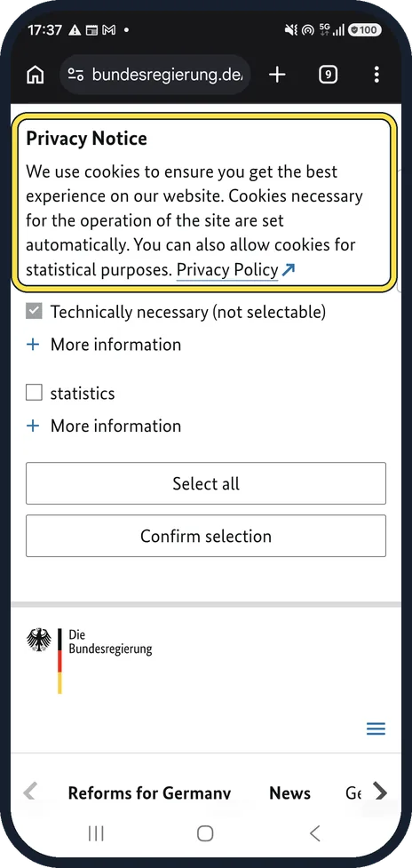Expand More information under statistics

pos(104,426)
